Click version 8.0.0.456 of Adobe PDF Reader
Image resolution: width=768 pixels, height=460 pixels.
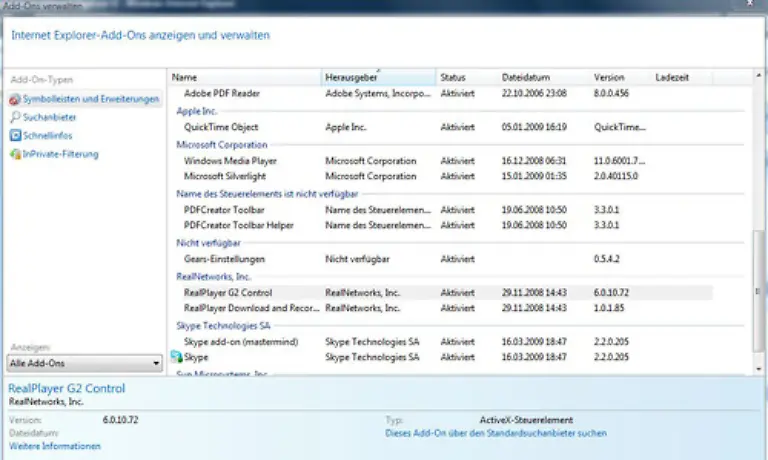click(x=611, y=93)
